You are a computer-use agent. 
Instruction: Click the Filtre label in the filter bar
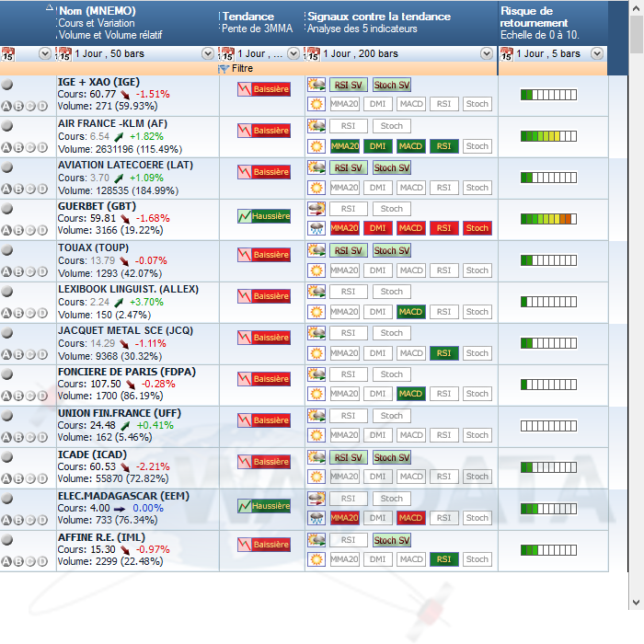click(x=242, y=69)
